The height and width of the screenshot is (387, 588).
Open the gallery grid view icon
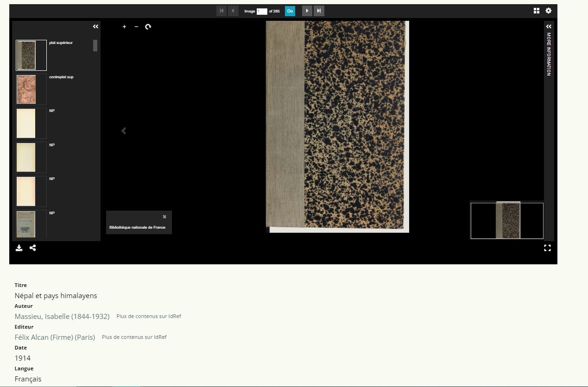pyautogui.click(x=537, y=11)
